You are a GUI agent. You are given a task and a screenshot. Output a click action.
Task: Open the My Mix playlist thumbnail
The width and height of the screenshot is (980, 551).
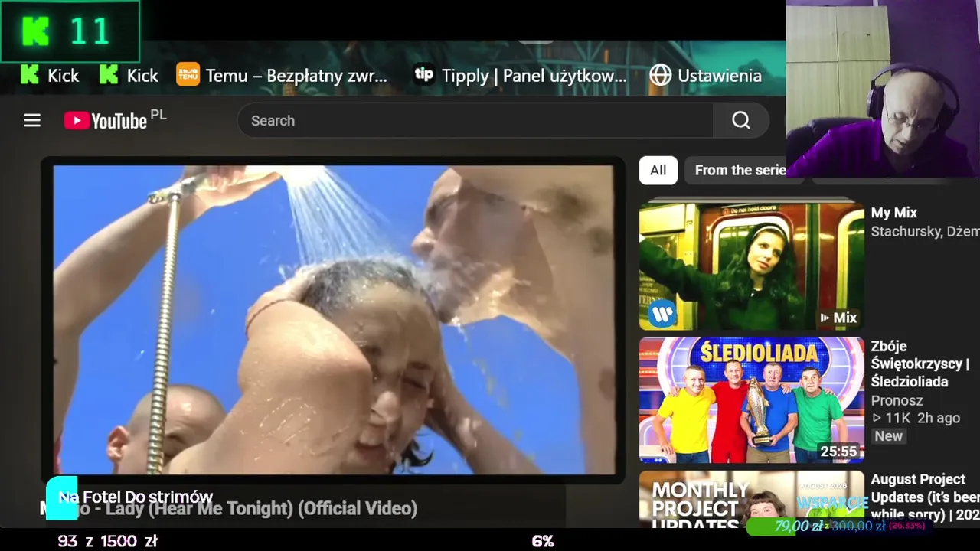[x=752, y=265]
